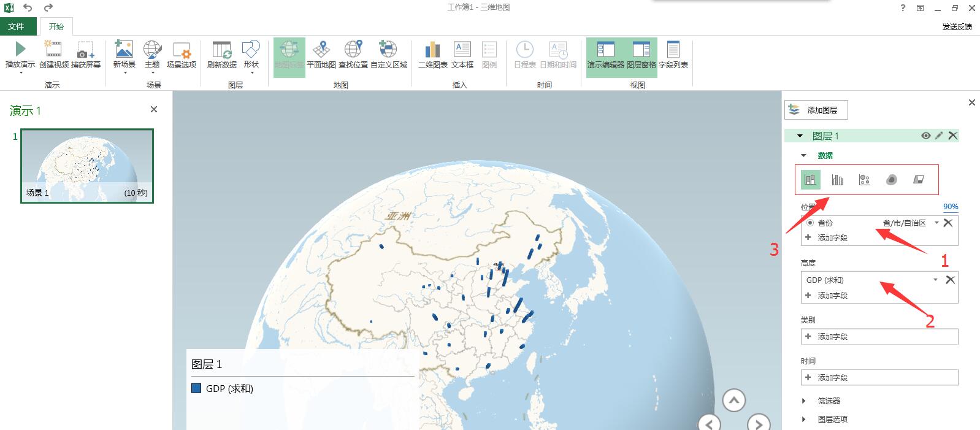Open 播放演示 dropdown arrow
The width and height of the screenshot is (980, 430).
[20, 73]
